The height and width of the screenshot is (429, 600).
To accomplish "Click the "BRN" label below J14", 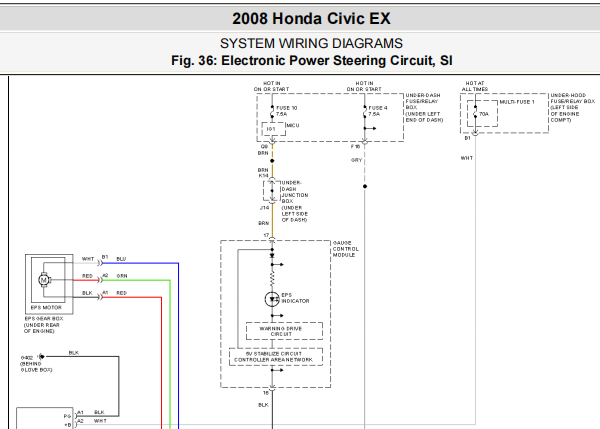I will [x=263, y=223].
